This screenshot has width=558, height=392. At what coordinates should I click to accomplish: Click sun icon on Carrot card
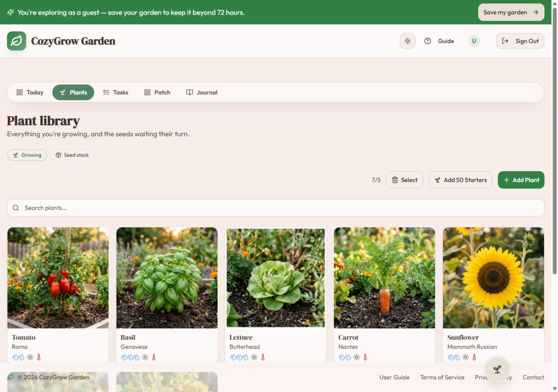pos(356,357)
